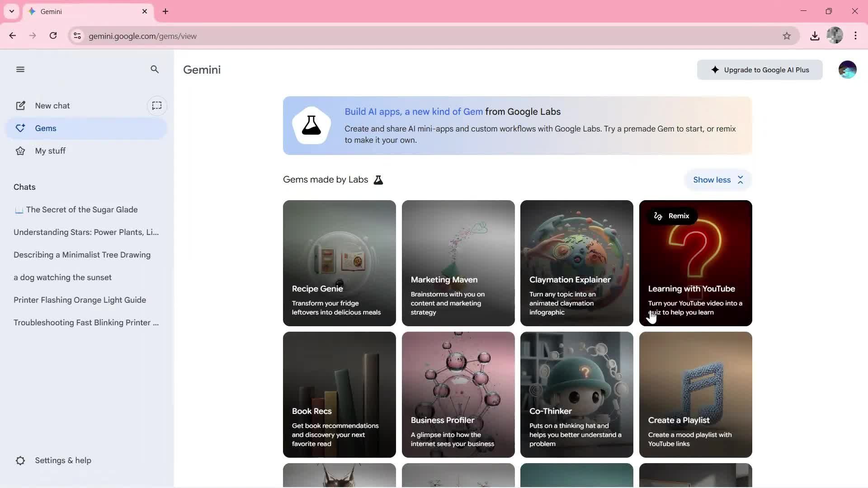Image resolution: width=868 pixels, height=488 pixels.
Task: Click the bookmark star in the address bar
Action: pos(787,36)
